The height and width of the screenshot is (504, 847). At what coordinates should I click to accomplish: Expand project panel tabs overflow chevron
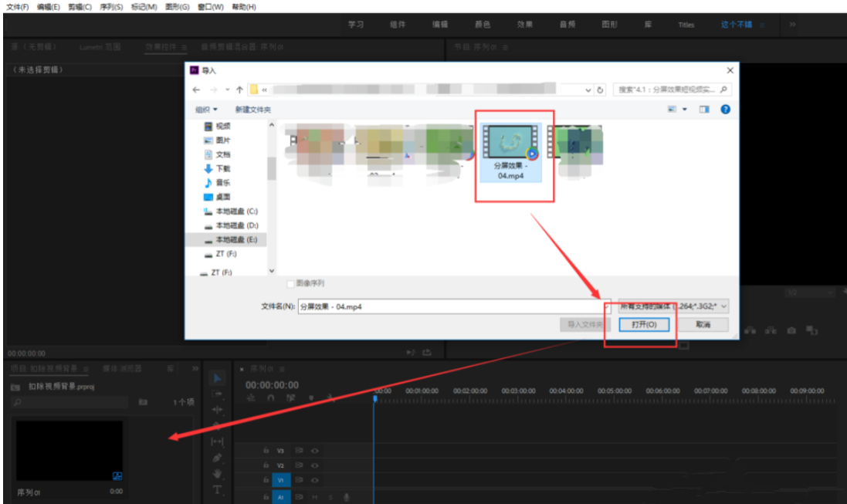pos(195,368)
